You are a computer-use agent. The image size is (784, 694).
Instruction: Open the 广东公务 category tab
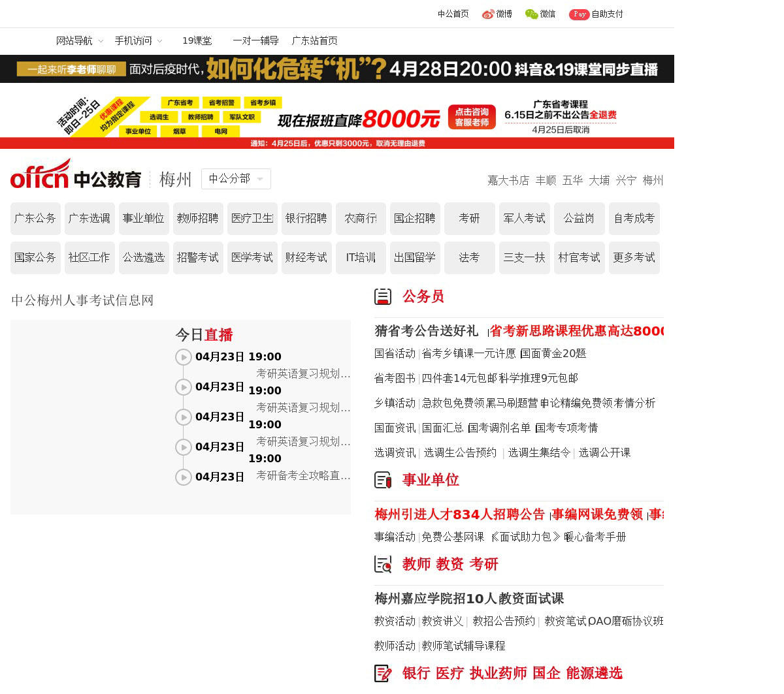[35, 219]
